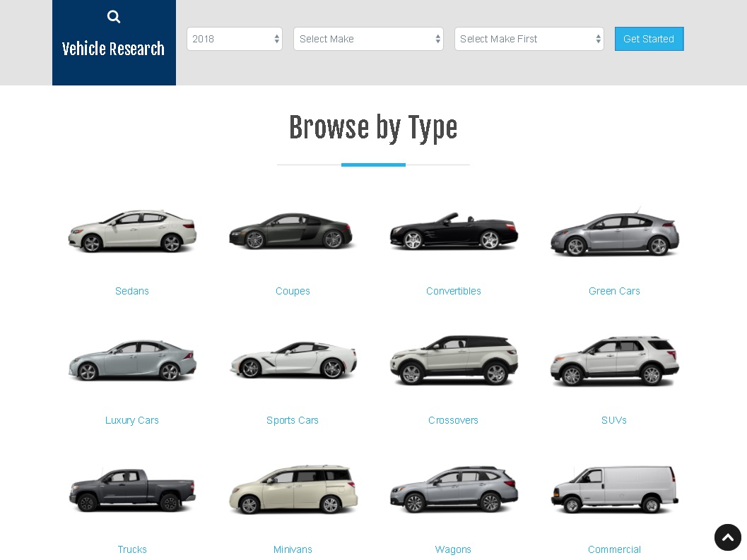Image resolution: width=747 pixels, height=560 pixels.
Task: Click the Vehicle Research header title
Action: click(x=113, y=49)
